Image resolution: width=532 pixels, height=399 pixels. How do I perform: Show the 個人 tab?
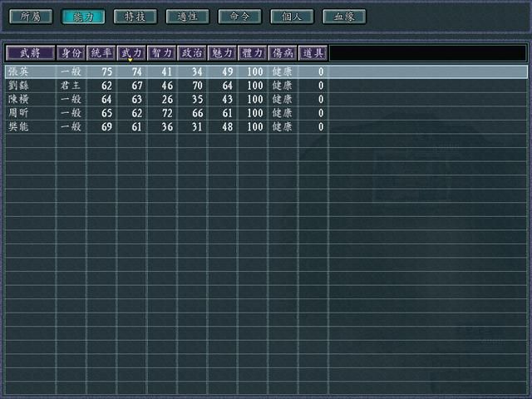292,17
